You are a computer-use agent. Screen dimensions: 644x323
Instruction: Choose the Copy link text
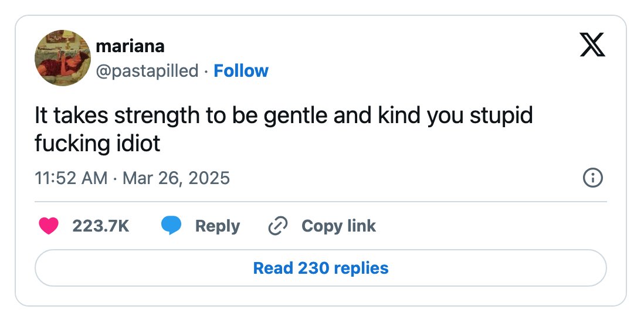pyautogui.click(x=338, y=226)
